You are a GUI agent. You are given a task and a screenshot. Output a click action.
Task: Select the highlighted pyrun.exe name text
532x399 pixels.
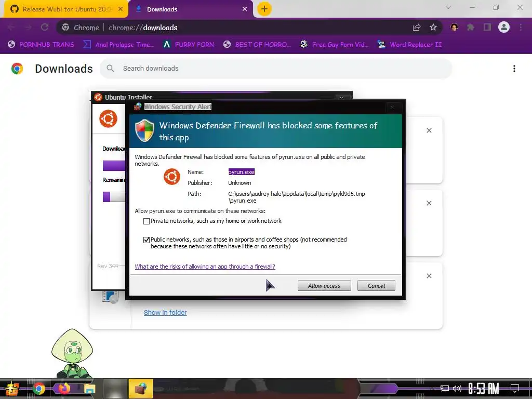click(x=241, y=172)
